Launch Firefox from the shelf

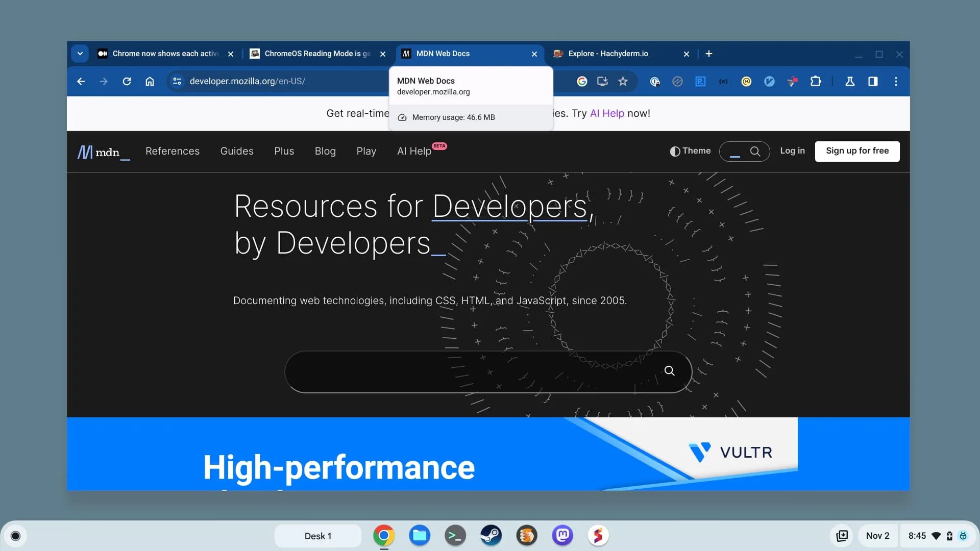click(527, 535)
